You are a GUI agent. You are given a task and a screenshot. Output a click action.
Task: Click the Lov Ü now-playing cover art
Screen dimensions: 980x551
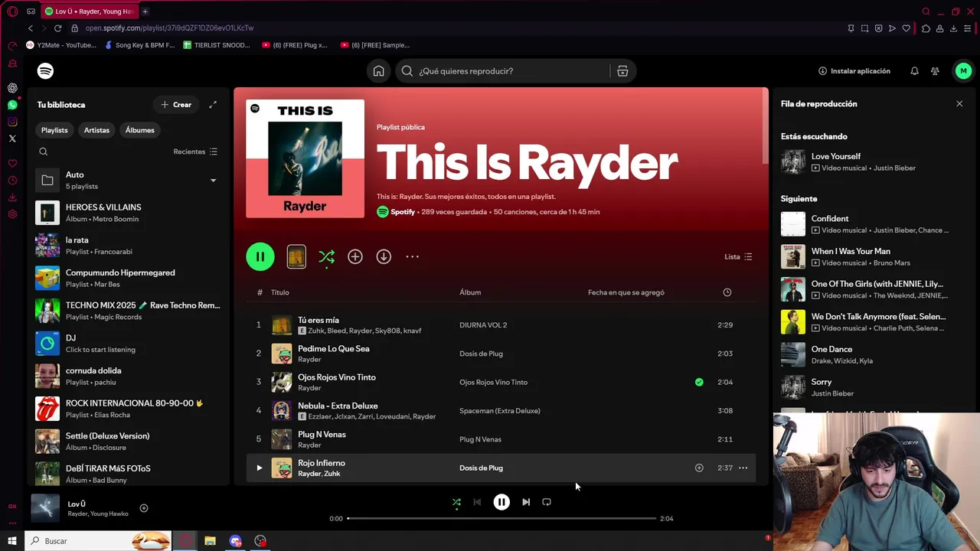coord(45,508)
